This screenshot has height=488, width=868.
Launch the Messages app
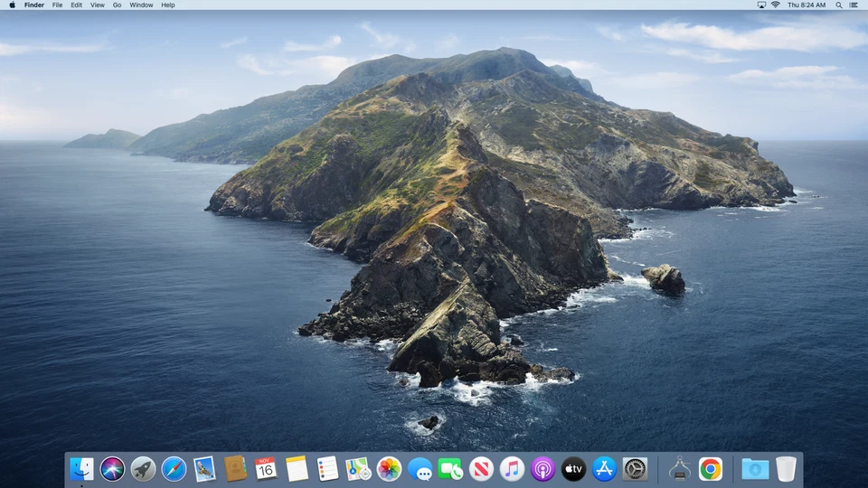pos(420,468)
